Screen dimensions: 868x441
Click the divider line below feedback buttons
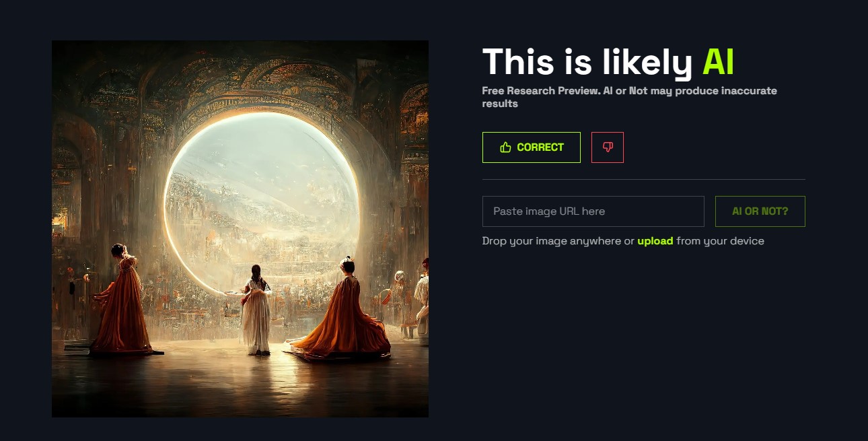(x=643, y=180)
